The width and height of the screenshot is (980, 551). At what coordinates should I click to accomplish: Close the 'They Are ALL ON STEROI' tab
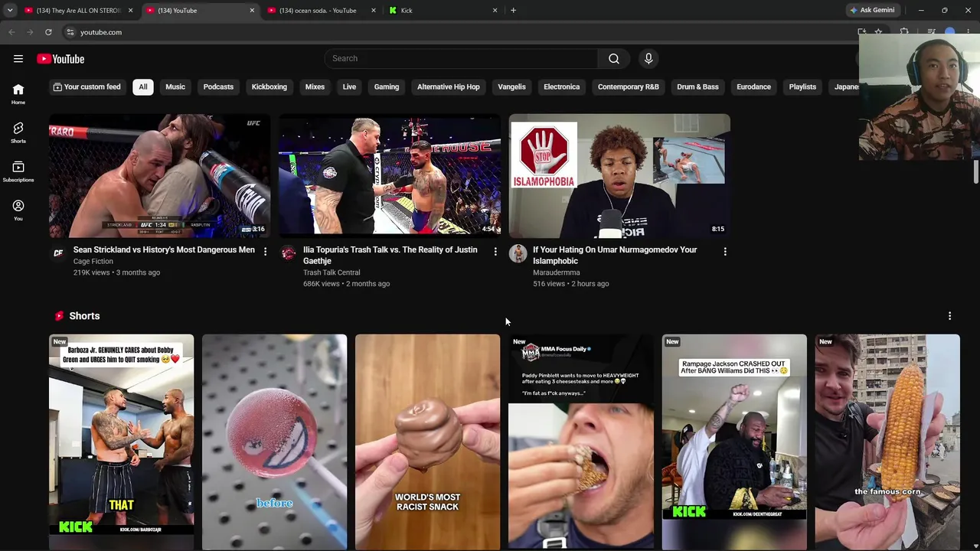130,11
